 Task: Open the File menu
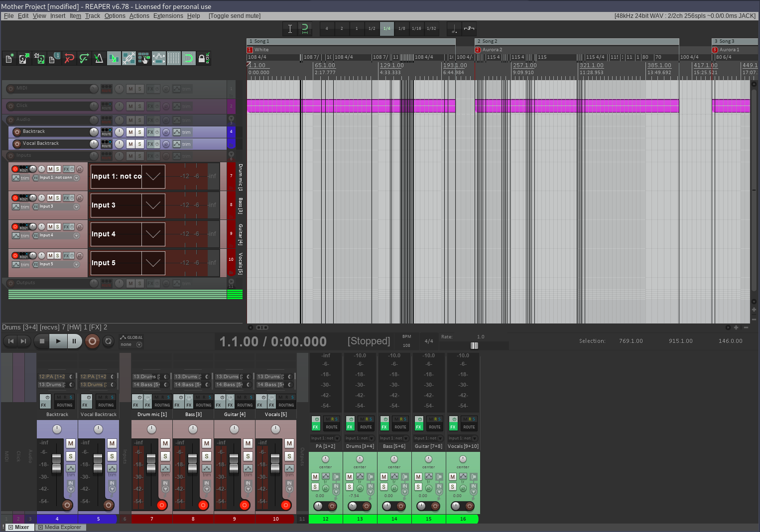coord(9,16)
